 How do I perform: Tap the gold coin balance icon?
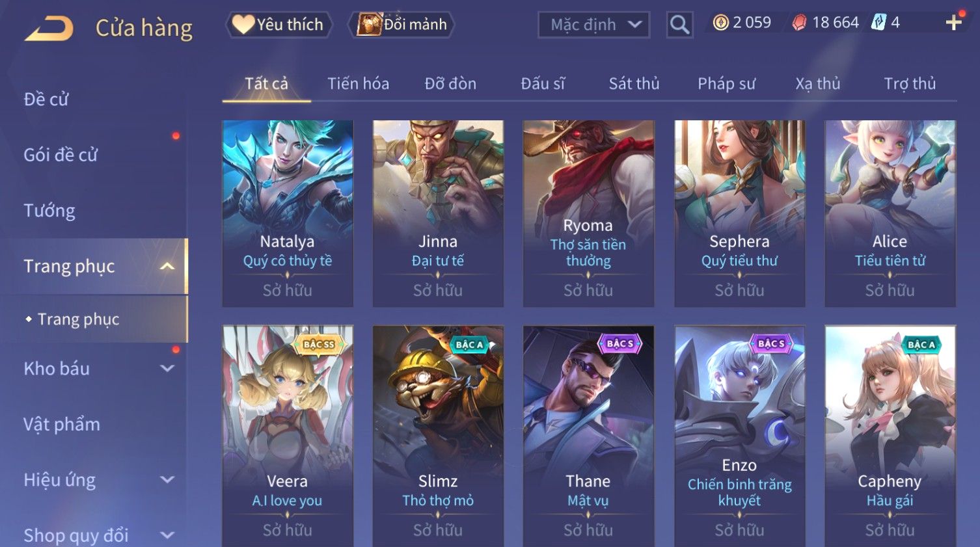(x=720, y=23)
